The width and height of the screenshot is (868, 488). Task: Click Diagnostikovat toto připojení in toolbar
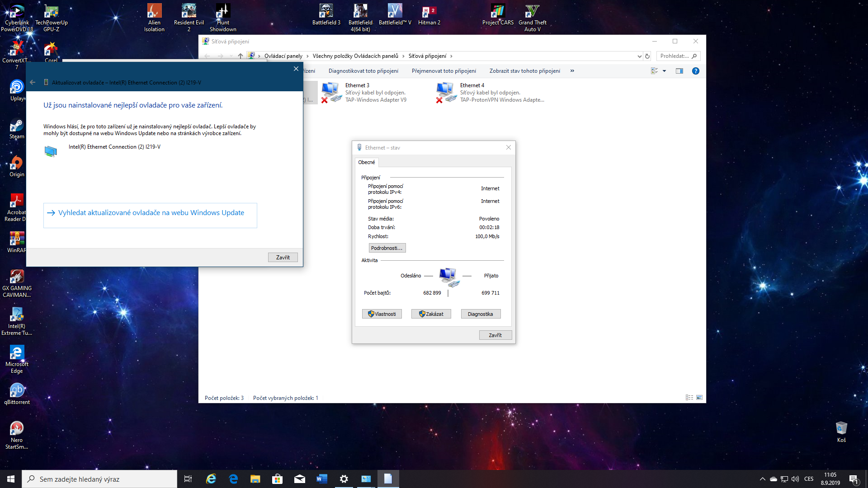coord(363,71)
